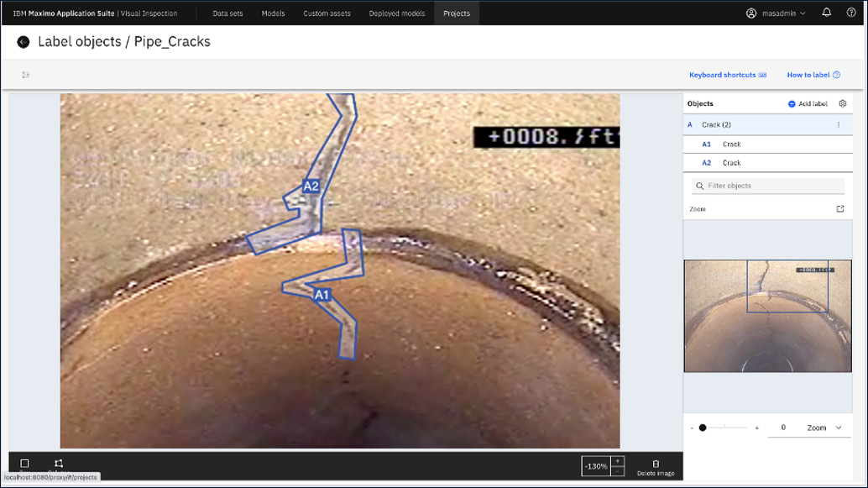Focus the Filter objects input field
This screenshot has width=868, height=488.
click(x=768, y=186)
